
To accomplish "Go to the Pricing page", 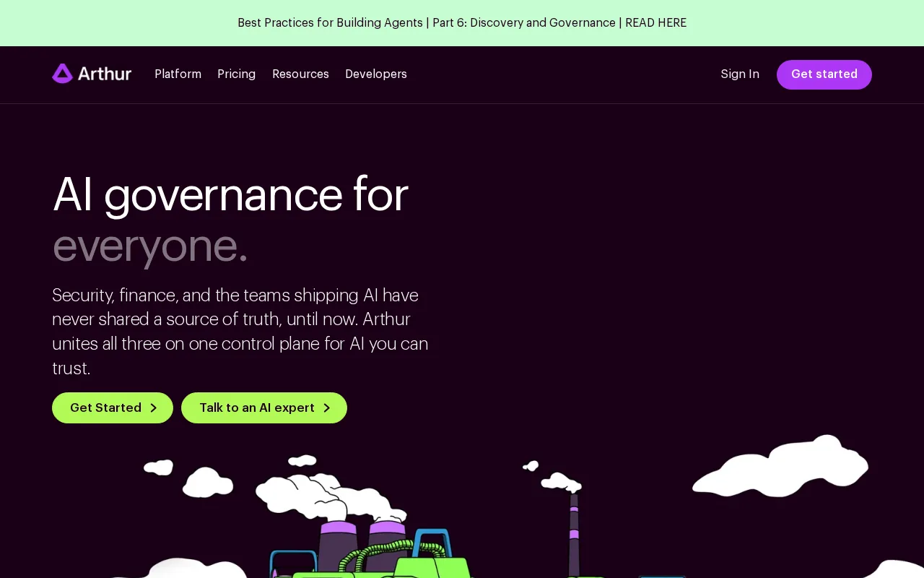I will pyautogui.click(x=236, y=74).
